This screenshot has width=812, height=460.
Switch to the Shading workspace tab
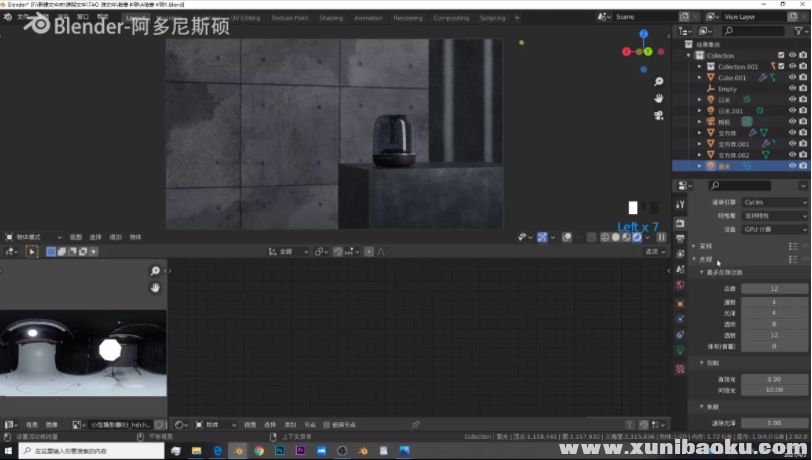coord(330,18)
